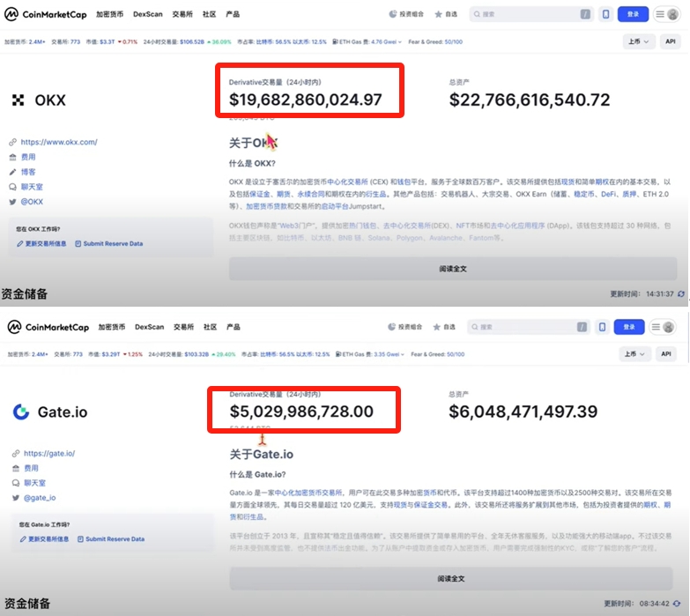Click 阅读全文 under the Gate.io description

click(451, 579)
